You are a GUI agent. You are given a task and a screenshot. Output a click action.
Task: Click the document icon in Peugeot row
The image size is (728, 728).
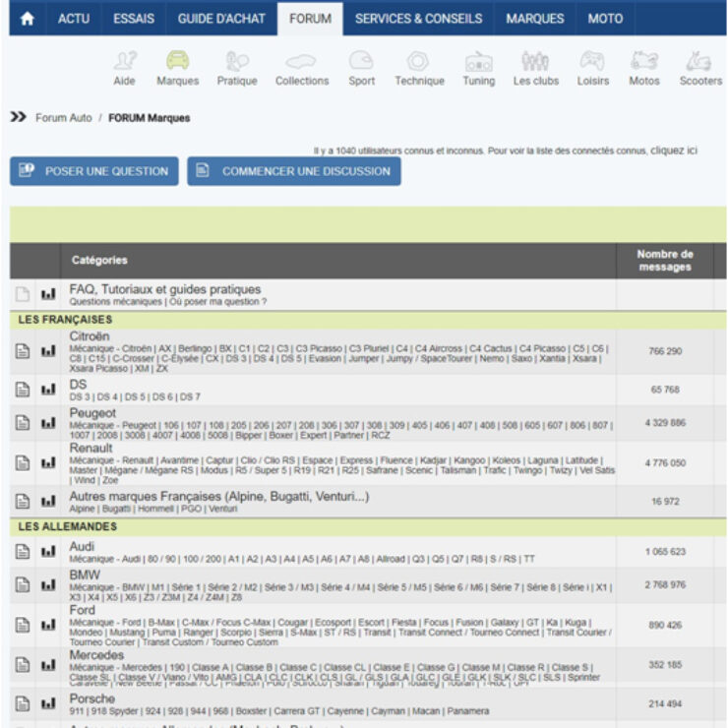click(23, 423)
